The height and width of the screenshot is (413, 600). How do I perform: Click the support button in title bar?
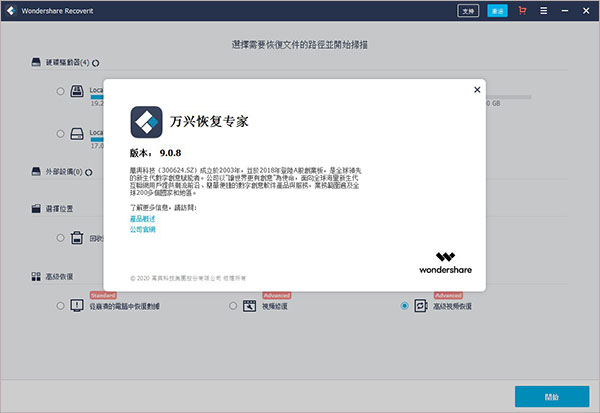click(468, 11)
